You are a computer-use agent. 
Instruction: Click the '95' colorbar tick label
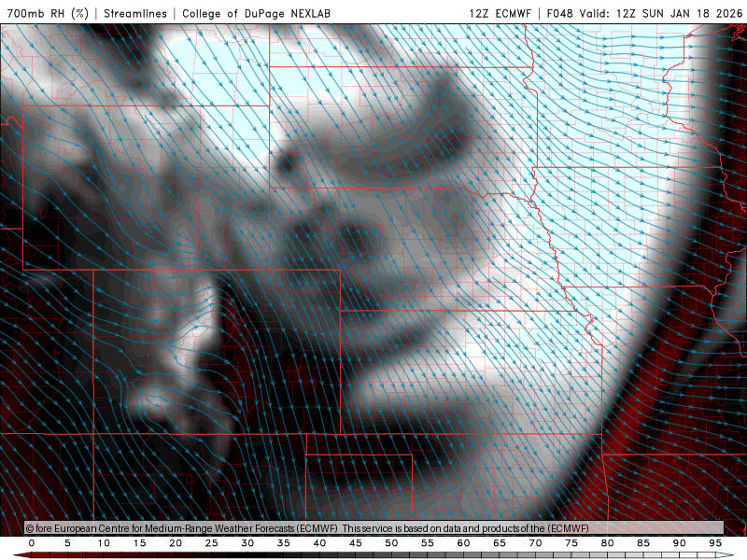(x=715, y=543)
